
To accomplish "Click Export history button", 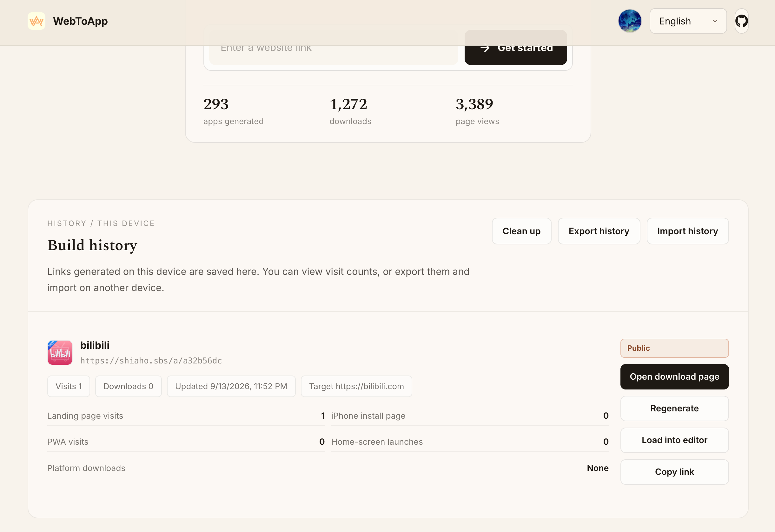I will (x=599, y=231).
